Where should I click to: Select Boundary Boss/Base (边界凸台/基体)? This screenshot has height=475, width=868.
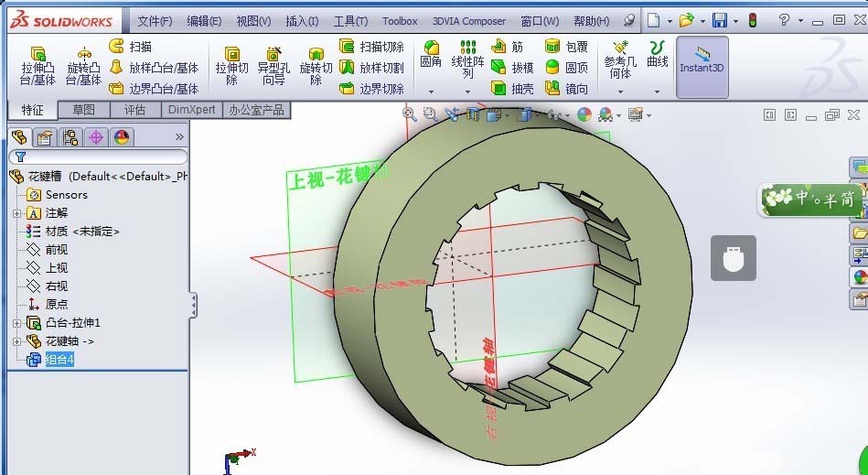tap(154, 88)
